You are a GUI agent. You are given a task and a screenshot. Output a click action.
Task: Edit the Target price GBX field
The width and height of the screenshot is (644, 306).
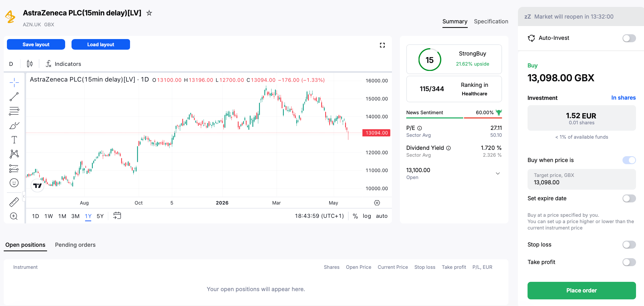582,179
